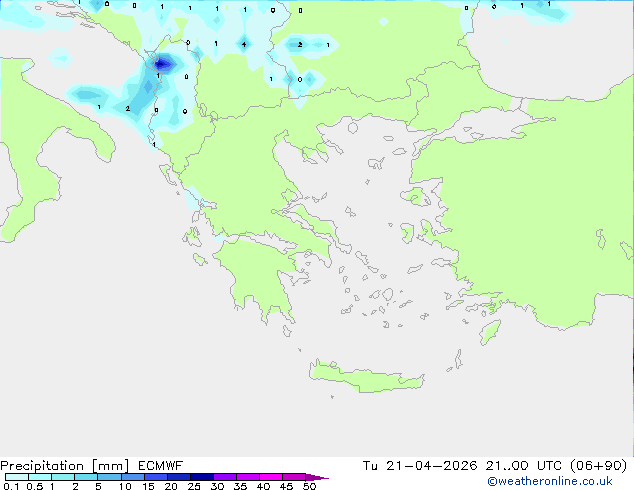Click the '21:00 UTC' time text

point(524,466)
